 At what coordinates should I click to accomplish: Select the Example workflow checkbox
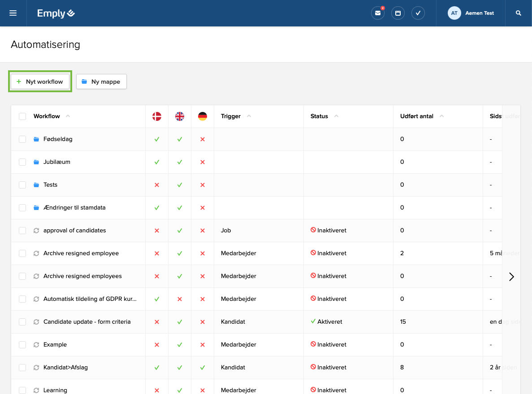coord(22,345)
